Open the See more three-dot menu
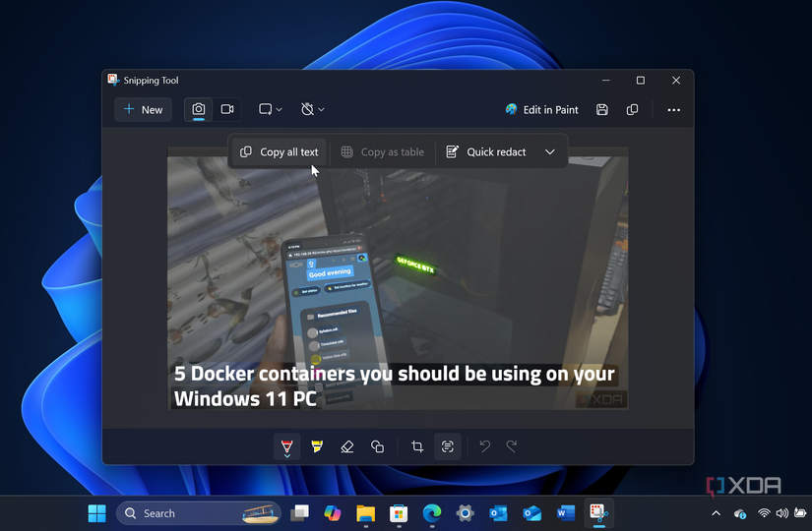Screen dimensions: 812x531 (x=673, y=110)
